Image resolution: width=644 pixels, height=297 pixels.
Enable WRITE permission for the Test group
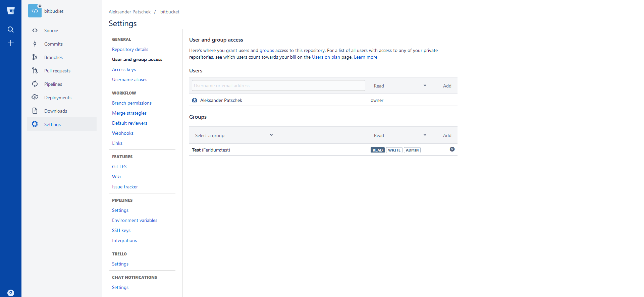(x=394, y=150)
